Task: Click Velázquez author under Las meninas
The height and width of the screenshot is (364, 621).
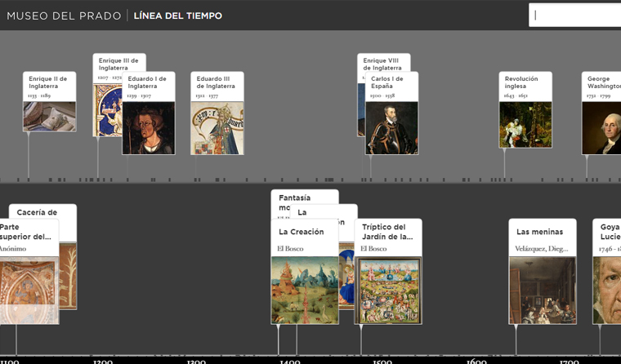Action: point(542,249)
